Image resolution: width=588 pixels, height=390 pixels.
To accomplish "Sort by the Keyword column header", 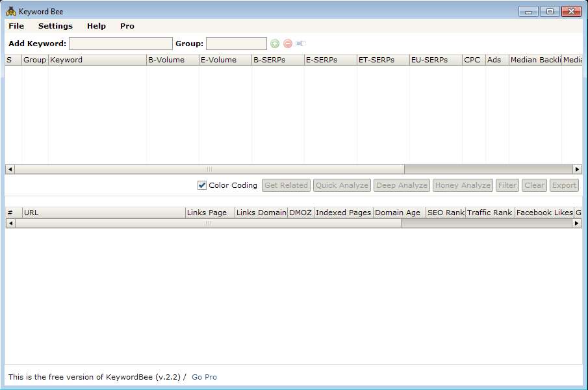I will (97, 60).
